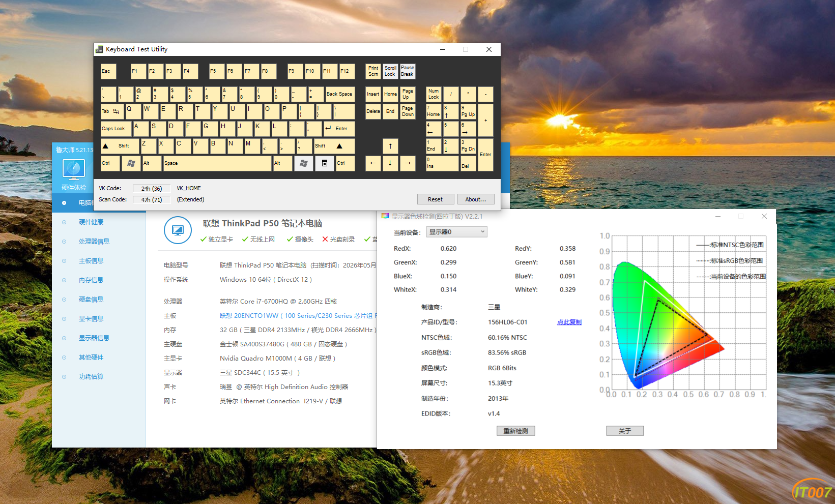
Task: Select 内存信息 in the sidebar
Action: (91, 280)
